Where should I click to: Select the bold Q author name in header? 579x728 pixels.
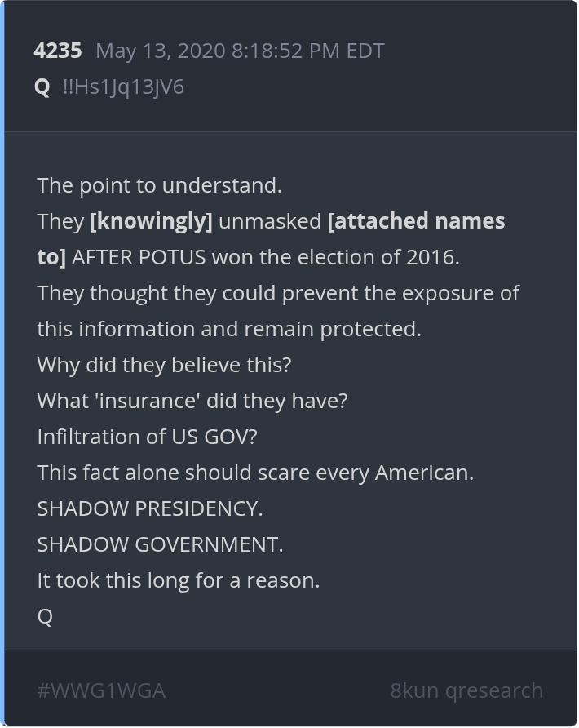pyautogui.click(x=42, y=87)
